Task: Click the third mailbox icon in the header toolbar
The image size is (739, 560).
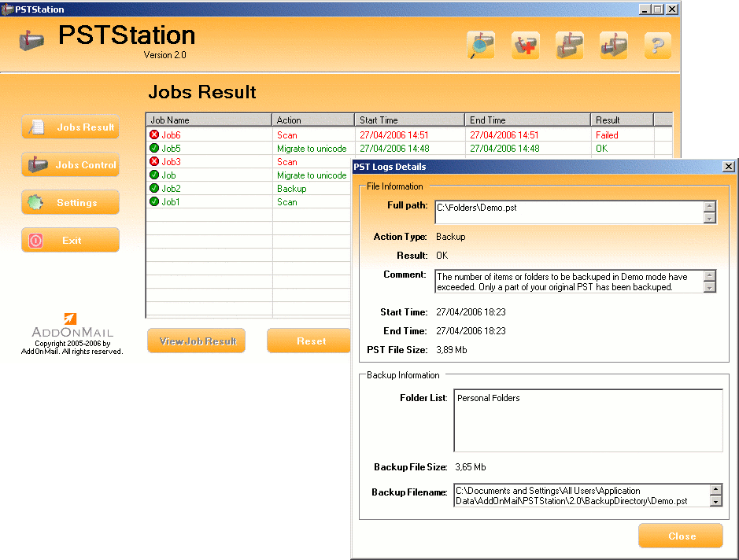Action: pos(569,45)
